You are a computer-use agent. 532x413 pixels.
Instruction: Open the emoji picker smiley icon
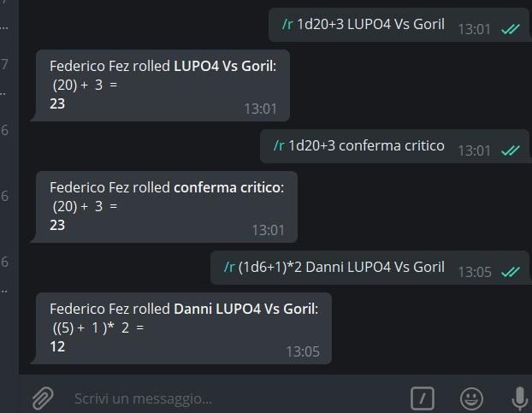click(471, 398)
